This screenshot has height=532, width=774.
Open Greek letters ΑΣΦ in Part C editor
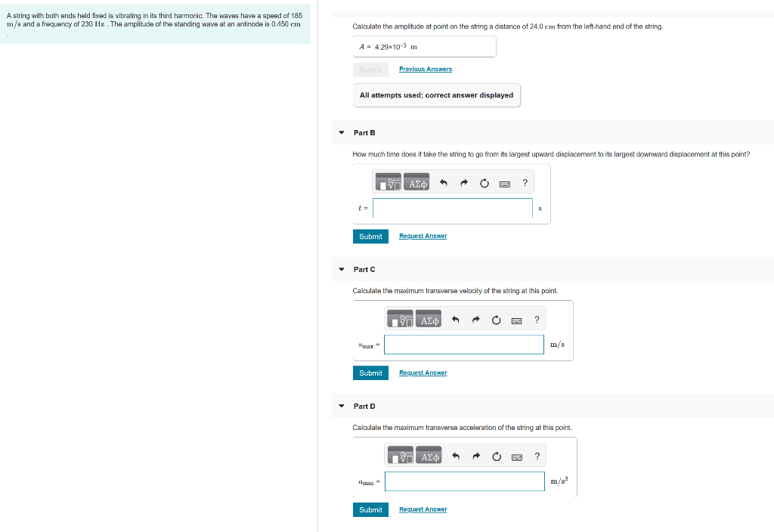coord(427,318)
